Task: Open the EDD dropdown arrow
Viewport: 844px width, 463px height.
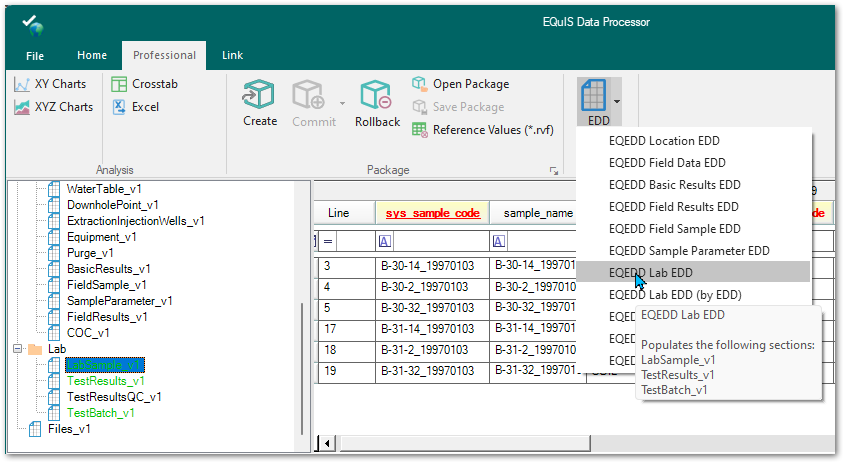Action: tap(617, 101)
